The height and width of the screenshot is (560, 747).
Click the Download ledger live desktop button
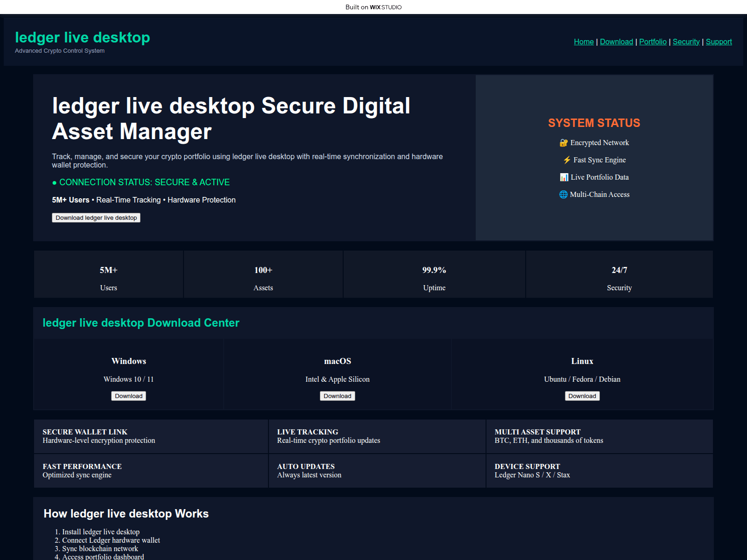96,218
